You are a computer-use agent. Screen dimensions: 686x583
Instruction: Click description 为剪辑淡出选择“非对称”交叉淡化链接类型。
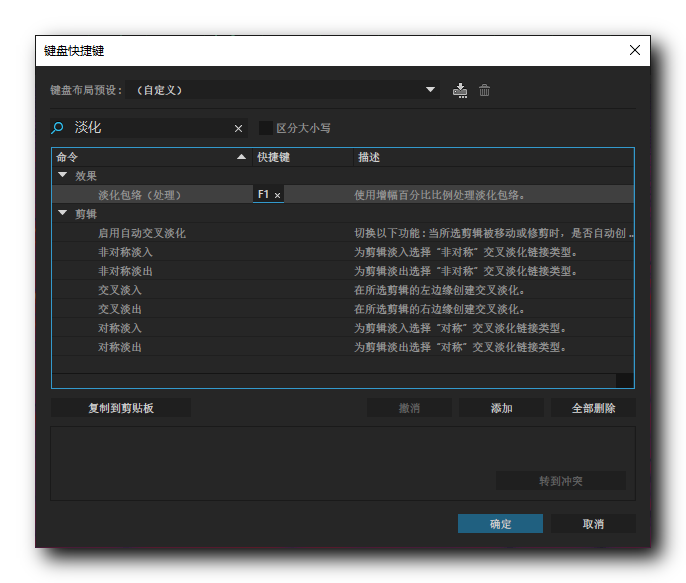point(466,271)
